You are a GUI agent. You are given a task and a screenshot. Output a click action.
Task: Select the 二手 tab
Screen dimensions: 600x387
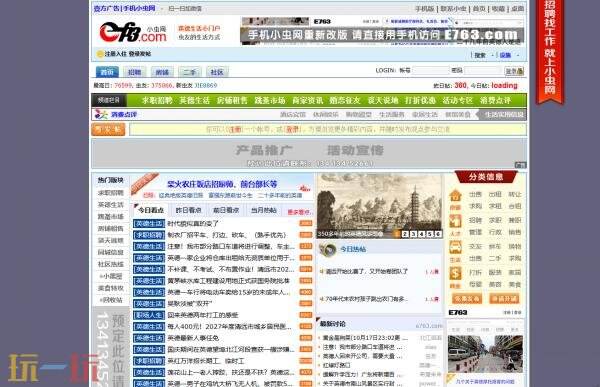click(189, 72)
